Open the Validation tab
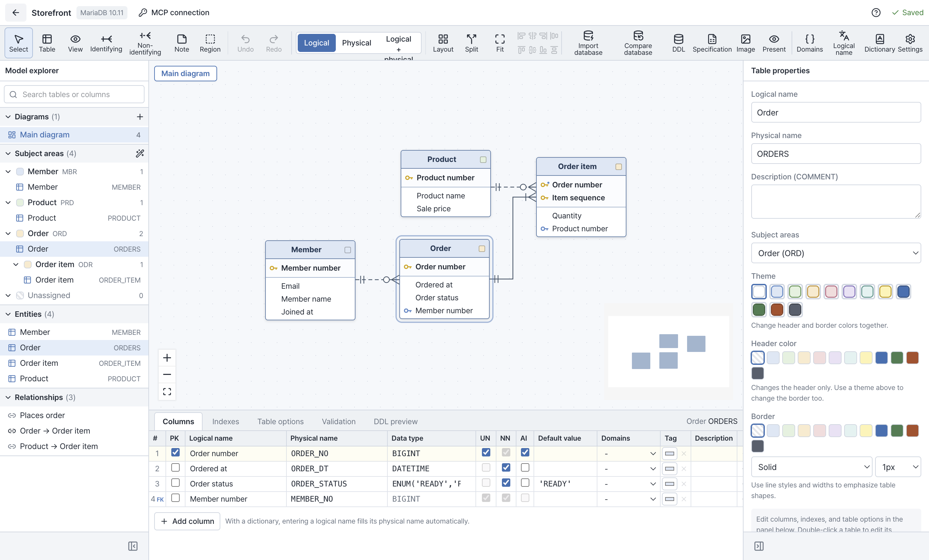The image size is (929, 560). (x=339, y=421)
